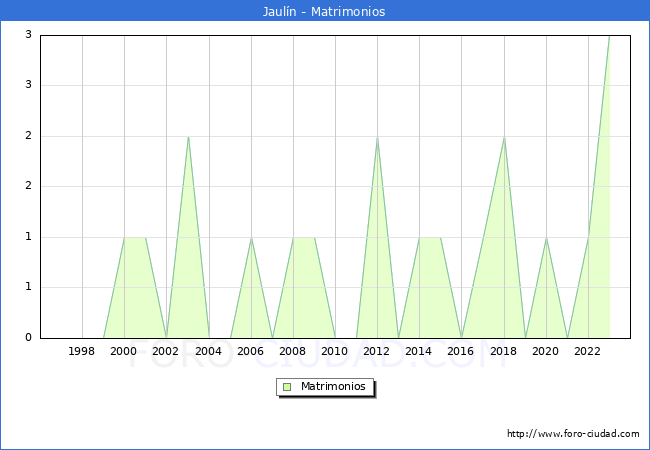Click the 2000 x-axis label

124,351
